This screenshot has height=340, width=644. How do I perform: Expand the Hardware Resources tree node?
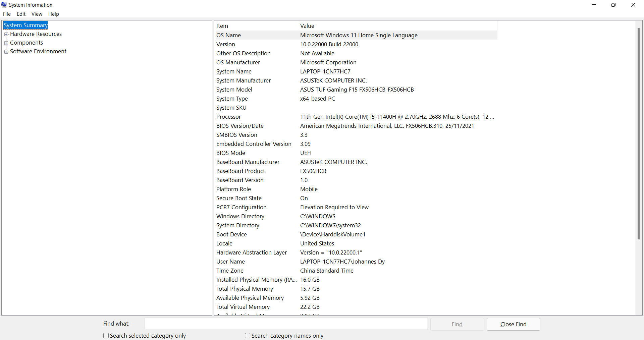click(6, 34)
